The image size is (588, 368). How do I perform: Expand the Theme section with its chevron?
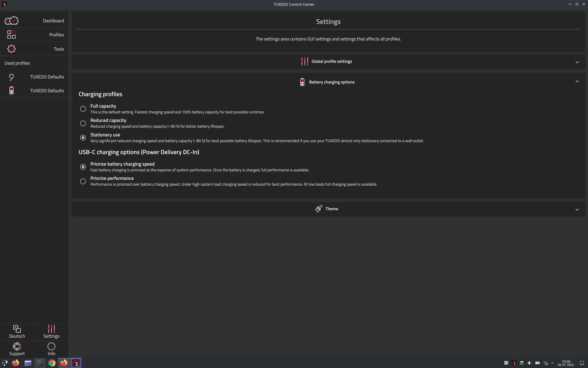tap(577, 209)
